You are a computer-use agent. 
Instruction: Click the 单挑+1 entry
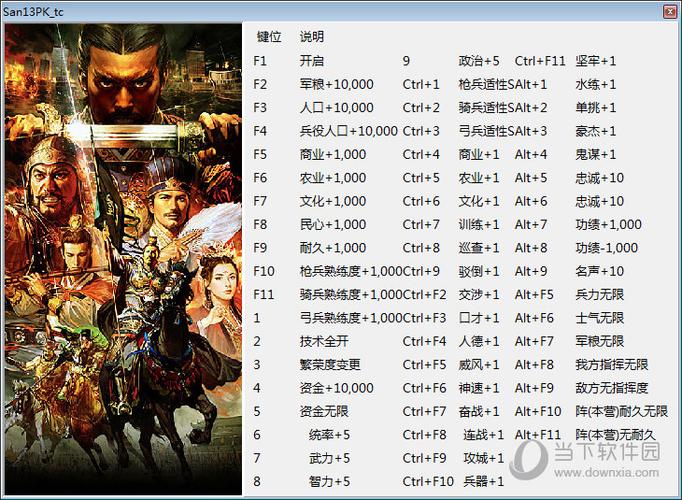pyautogui.click(x=596, y=108)
